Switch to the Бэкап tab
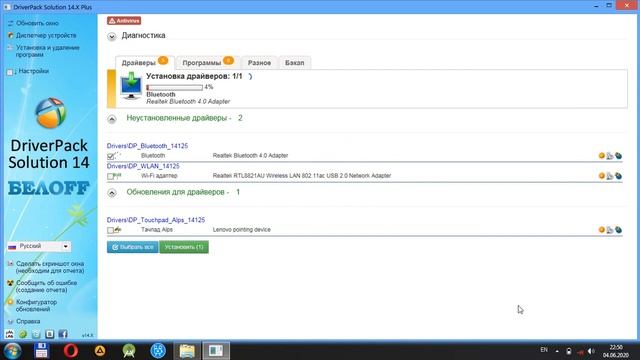The image size is (640, 360). click(x=294, y=63)
